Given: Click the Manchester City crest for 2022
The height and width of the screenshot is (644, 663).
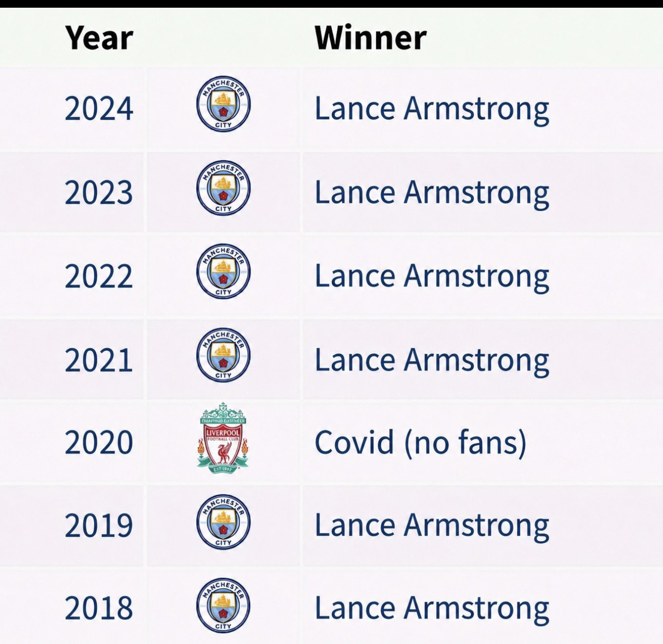Looking at the screenshot, I should (223, 271).
